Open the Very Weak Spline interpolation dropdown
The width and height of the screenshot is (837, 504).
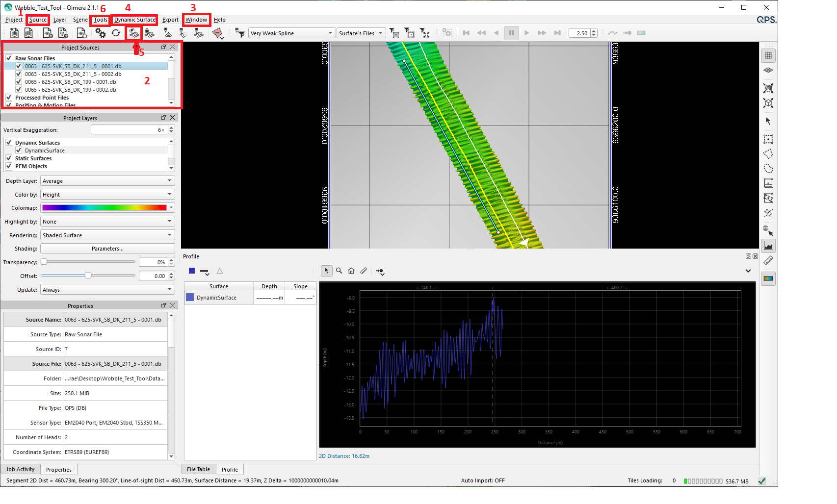point(291,33)
